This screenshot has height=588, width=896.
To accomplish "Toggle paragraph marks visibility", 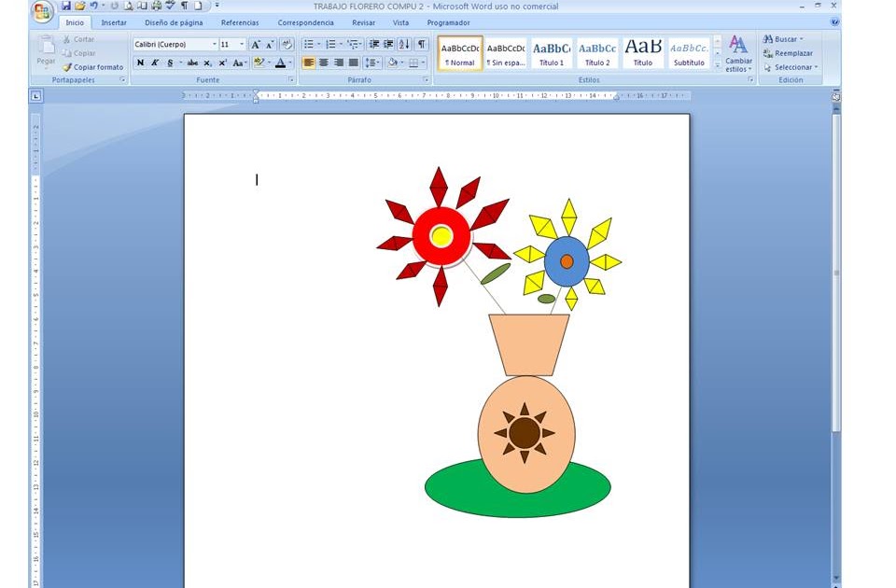I will click(x=420, y=44).
